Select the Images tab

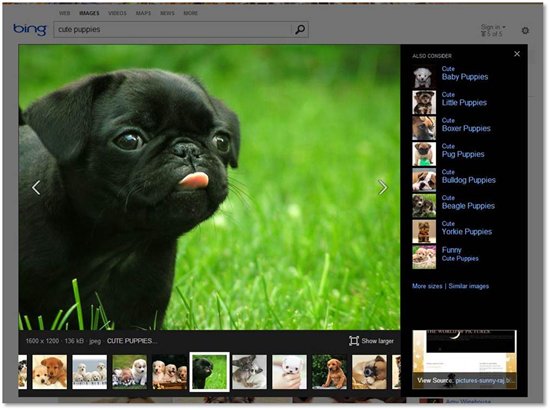pyautogui.click(x=89, y=13)
